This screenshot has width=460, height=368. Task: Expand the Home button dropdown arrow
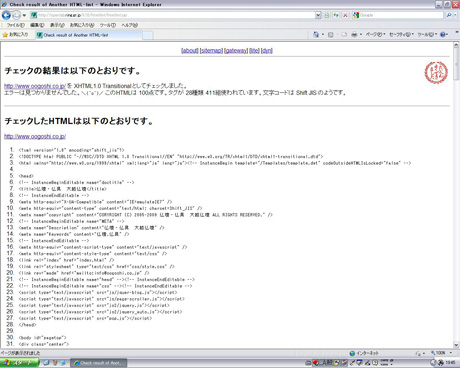pos(323,34)
